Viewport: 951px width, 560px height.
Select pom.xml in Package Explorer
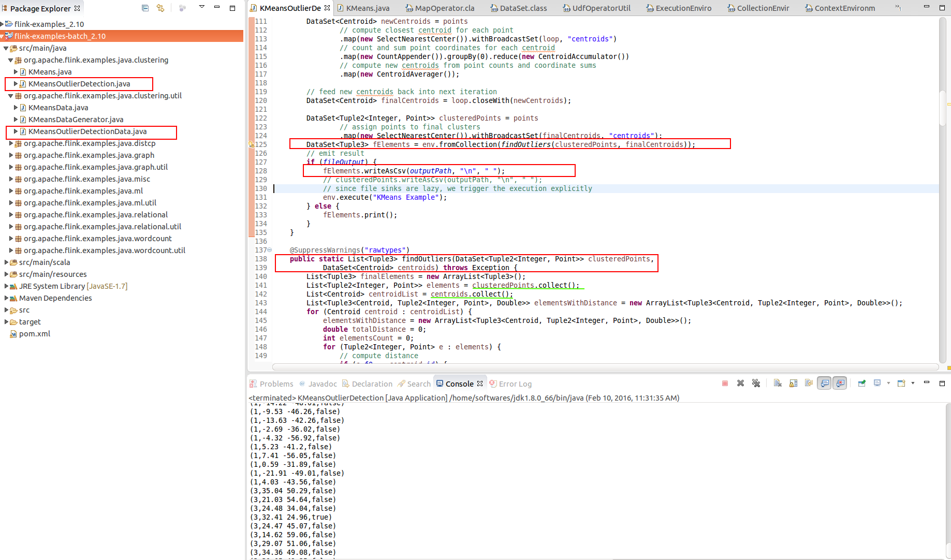click(34, 334)
